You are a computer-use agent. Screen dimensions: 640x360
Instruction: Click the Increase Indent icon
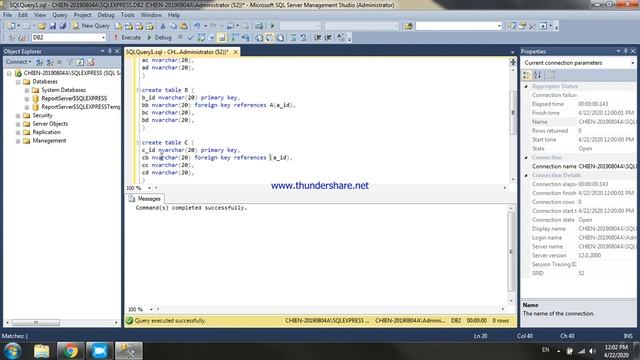(x=328, y=38)
